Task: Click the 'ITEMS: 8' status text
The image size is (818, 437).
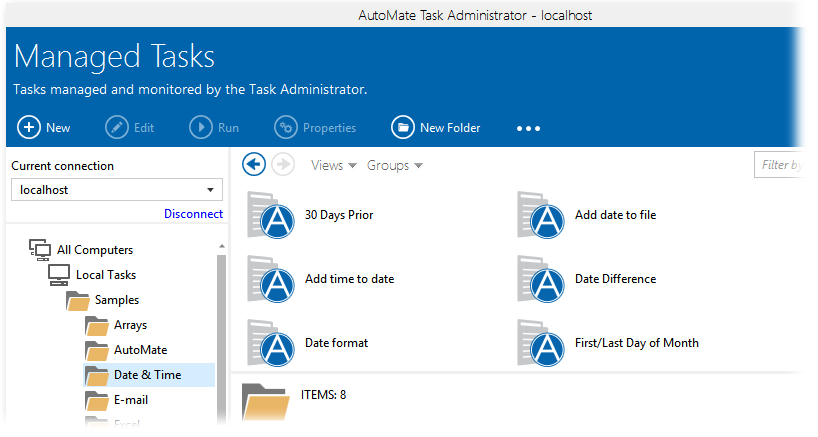Action: click(323, 395)
